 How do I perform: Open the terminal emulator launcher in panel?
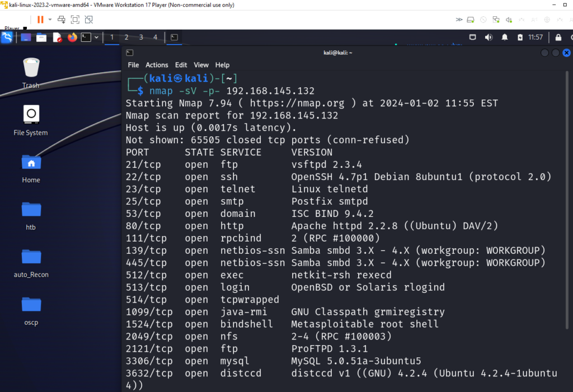[x=86, y=37]
